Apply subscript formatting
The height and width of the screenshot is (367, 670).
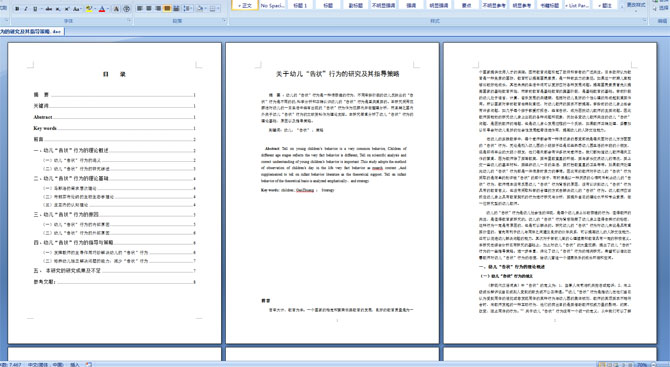click(58, 9)
